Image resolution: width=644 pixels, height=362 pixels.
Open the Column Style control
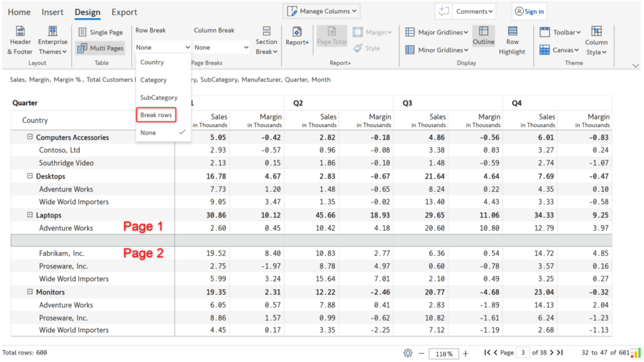596,40
